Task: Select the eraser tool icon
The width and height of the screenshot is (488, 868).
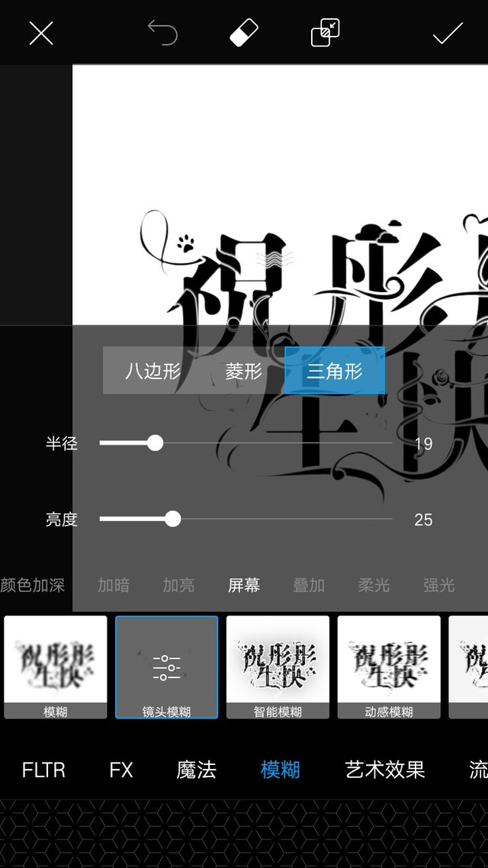Action: 244,34
